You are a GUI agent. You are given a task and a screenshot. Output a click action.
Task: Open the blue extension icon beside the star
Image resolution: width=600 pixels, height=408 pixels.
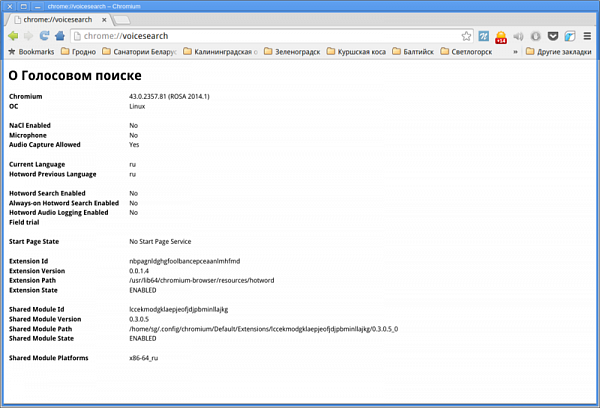484,36
